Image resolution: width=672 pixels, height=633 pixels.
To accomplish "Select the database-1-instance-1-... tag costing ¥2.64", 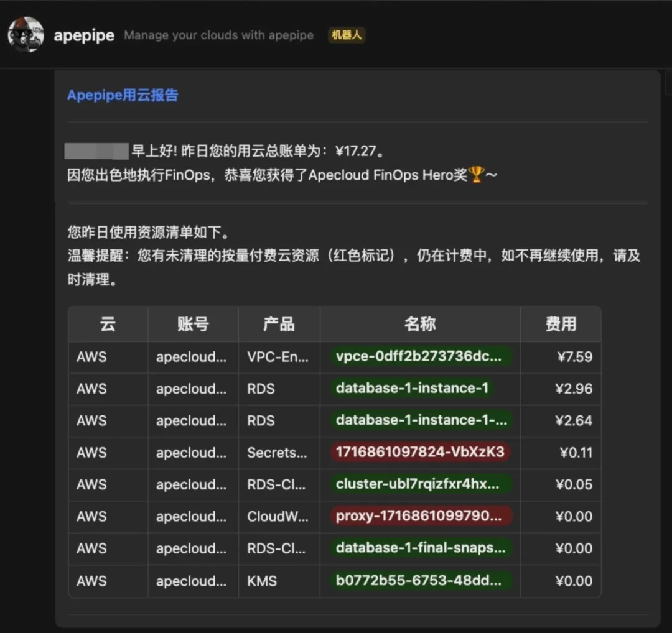I will click(421, 420).
